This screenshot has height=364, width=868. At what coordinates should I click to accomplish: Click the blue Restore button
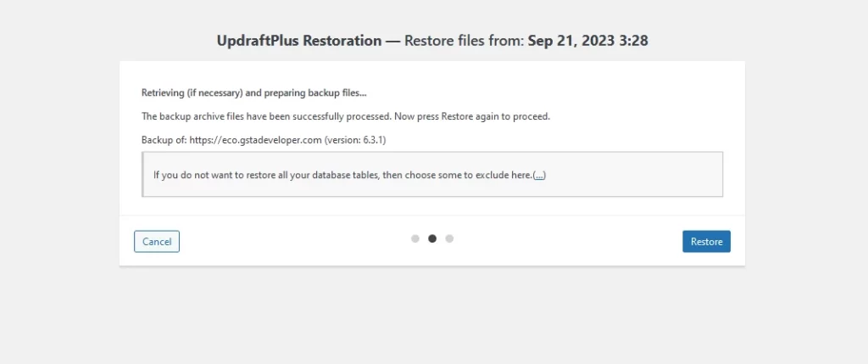706,242
